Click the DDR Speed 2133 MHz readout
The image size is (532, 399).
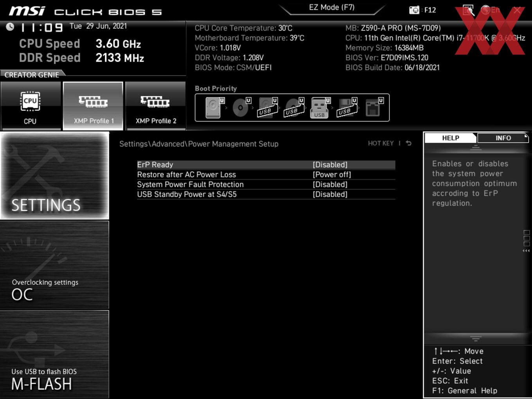click(82, 58)
